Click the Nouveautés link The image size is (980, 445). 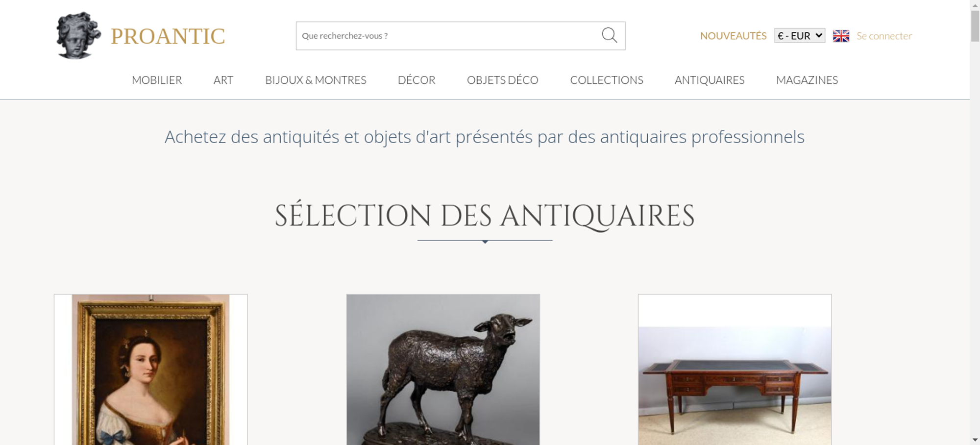tap(733, 36)
